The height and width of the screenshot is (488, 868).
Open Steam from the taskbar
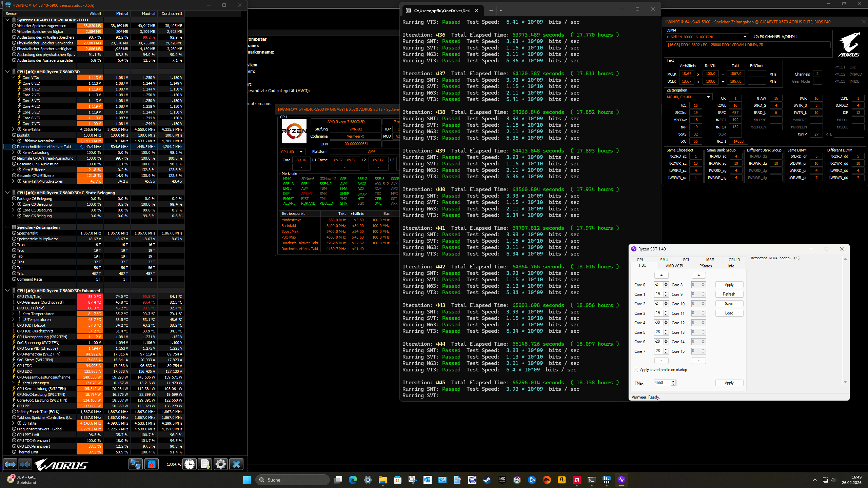(x=487, y=480)
